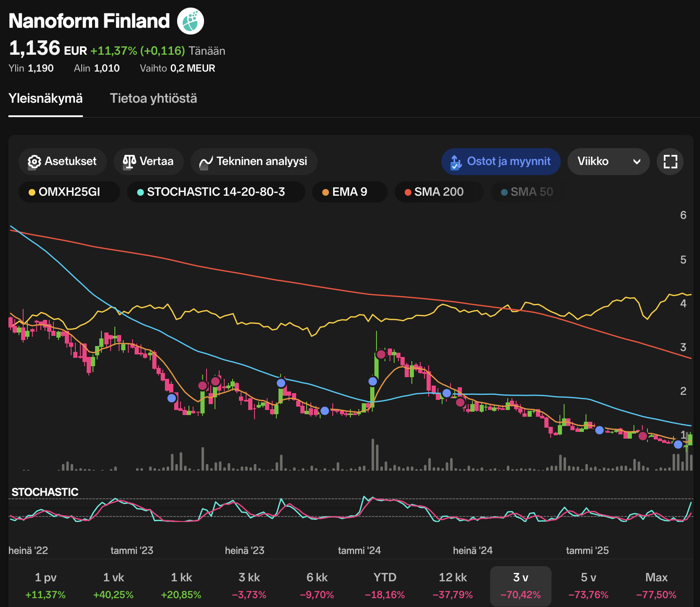The height and width of the screenshot is (607, 700).
Task: Switch to the Tietoa yhtiöstä tab
Action: click(154, 99)
